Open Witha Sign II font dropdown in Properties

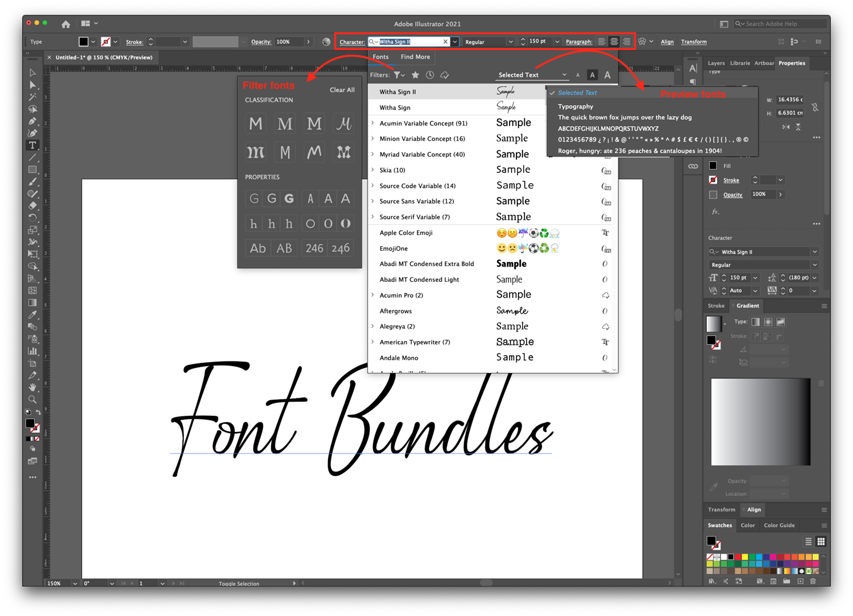[x=815, y=252]
